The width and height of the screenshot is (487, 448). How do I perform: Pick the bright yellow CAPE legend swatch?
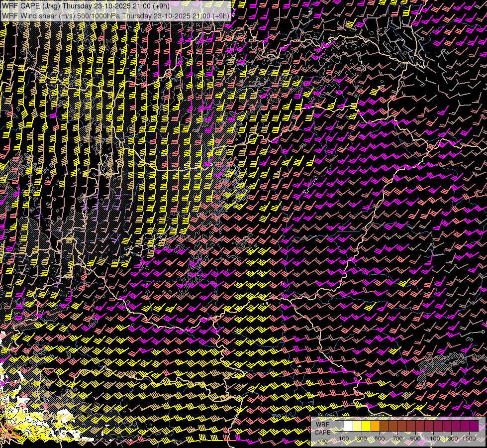coord(366,426)
